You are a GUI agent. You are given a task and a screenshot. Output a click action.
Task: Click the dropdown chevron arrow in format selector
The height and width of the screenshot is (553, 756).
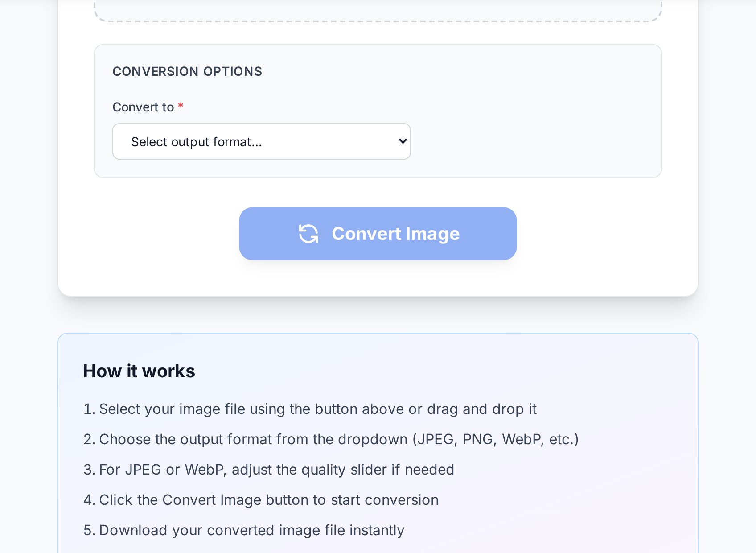point(402,141)
